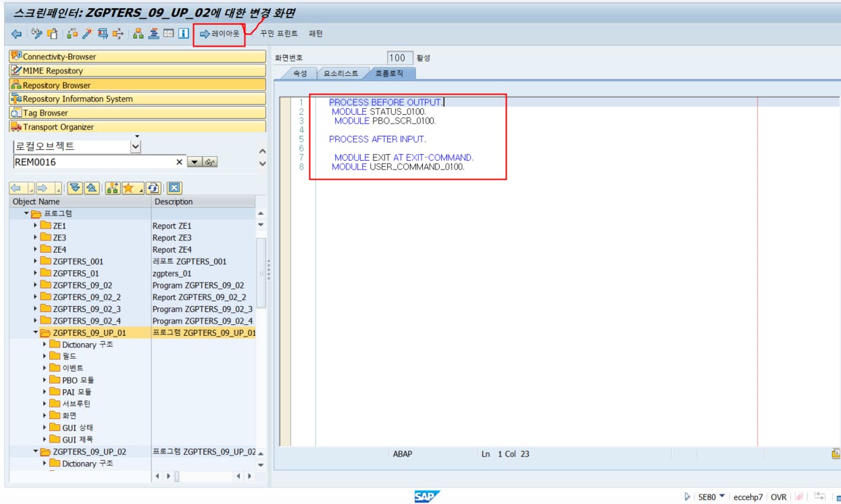Open the 레이아웃 (Layout) button

(220, 34)
